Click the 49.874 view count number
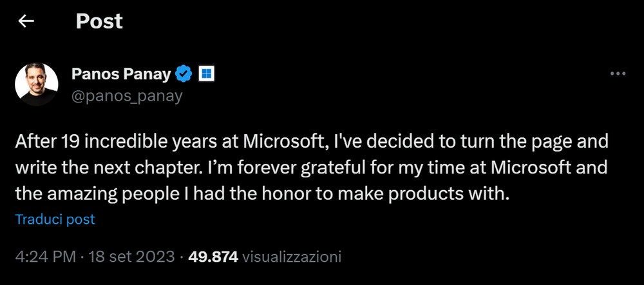 pyautogui.click(x=213, y=257)
